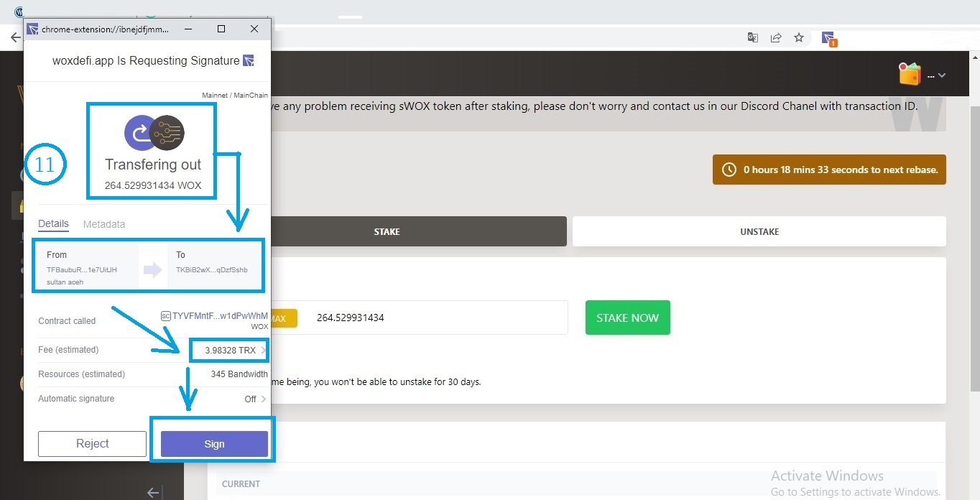Click the WOX token icon in the popup

point(167,132)
